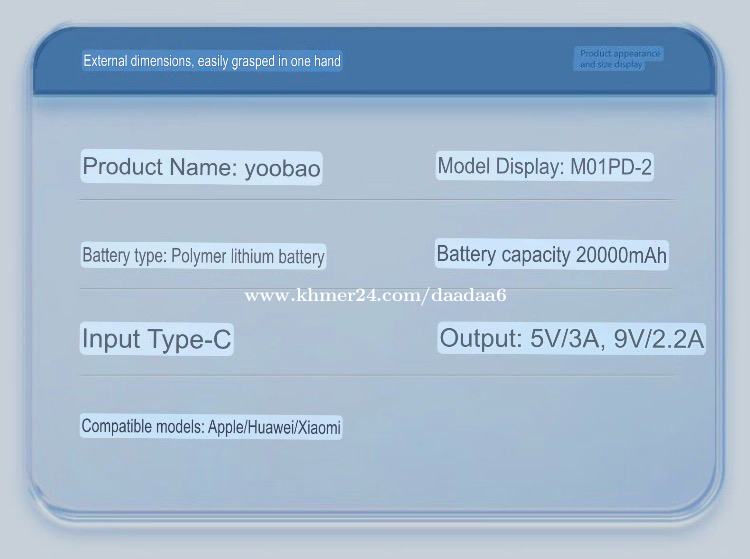Select "Xiaomi" in the compatible models list

tap(319, 427)
